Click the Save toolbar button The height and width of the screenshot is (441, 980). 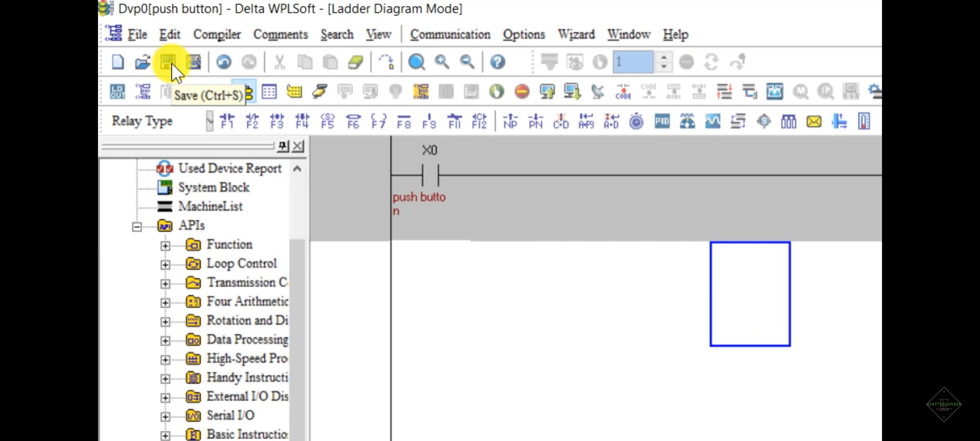coord(169,62)
